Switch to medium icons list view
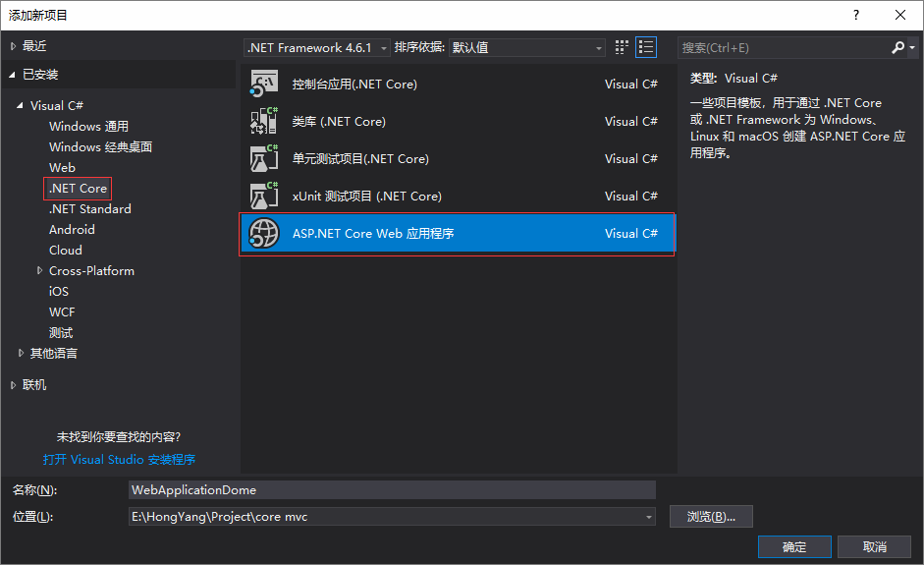The image size is (924, 565). [646, 47]
